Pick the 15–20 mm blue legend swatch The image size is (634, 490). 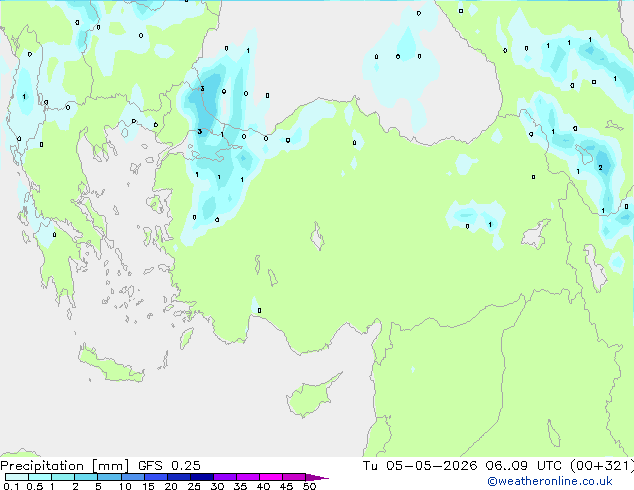(156, 477)
